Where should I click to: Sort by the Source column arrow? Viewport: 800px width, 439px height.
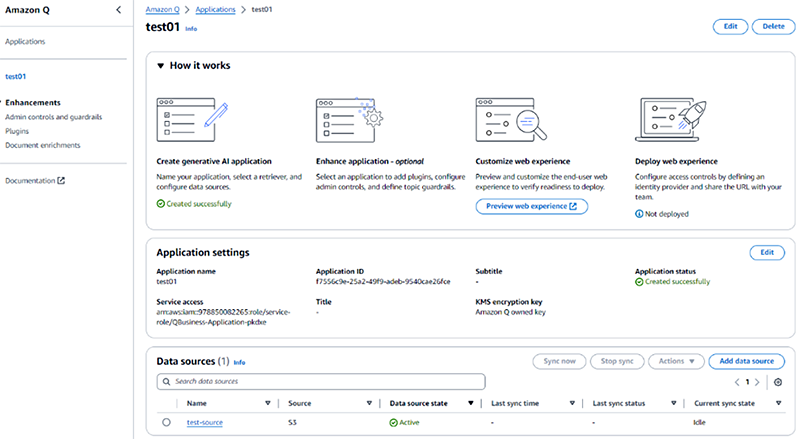click(369, 403)
